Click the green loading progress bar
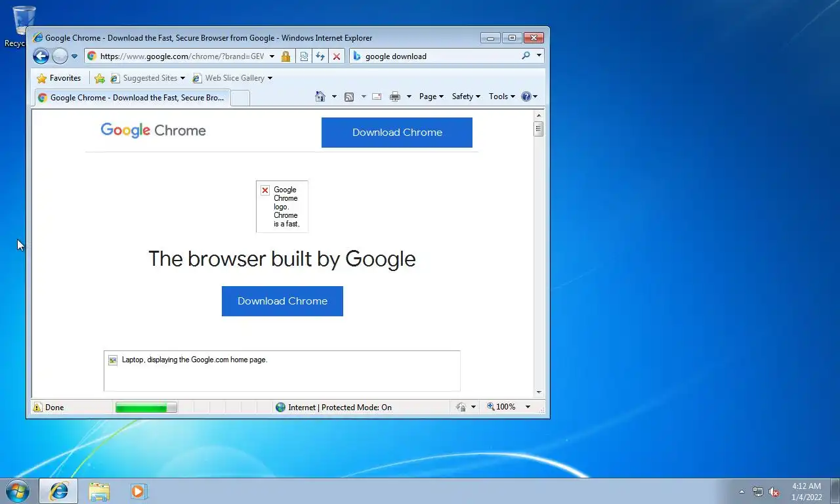 tap(146, 408)
